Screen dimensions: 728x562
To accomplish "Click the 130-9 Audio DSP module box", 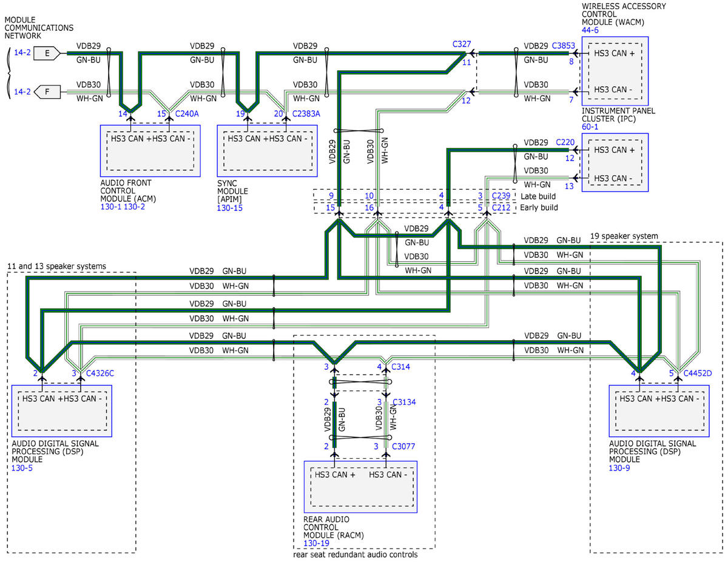I will (x=659, y=410).
